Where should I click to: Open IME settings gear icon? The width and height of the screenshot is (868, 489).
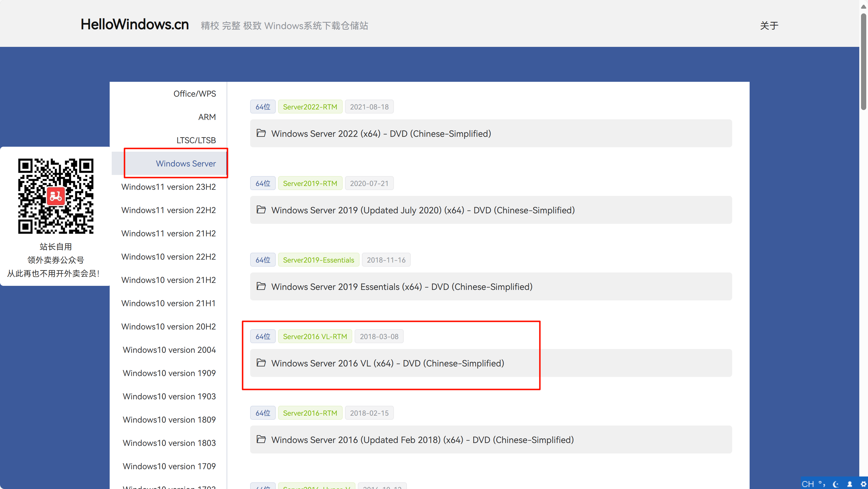point(863,484)
